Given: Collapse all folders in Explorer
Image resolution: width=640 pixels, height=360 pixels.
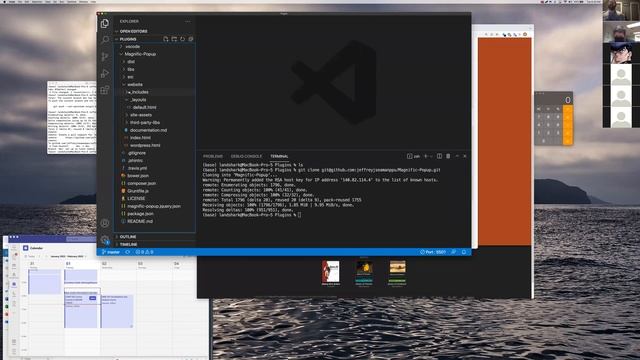Looking at the screenshot, I should 191,39.
